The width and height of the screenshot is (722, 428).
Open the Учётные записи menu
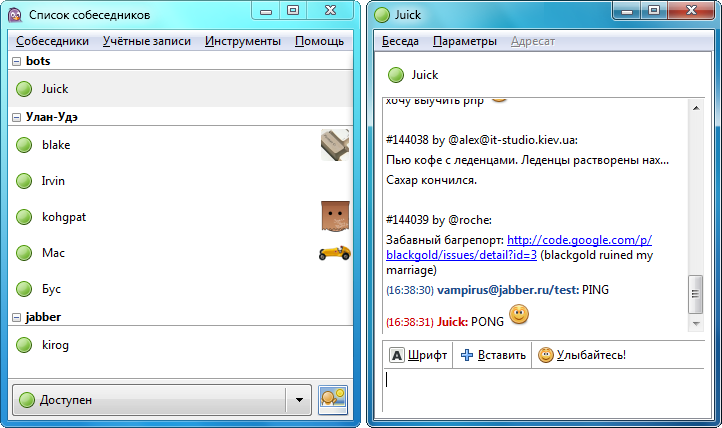point(146,41)
